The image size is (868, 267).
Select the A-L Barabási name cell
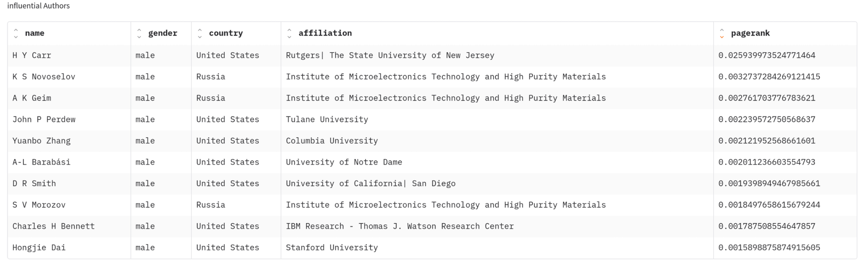[x=42, y=162]
